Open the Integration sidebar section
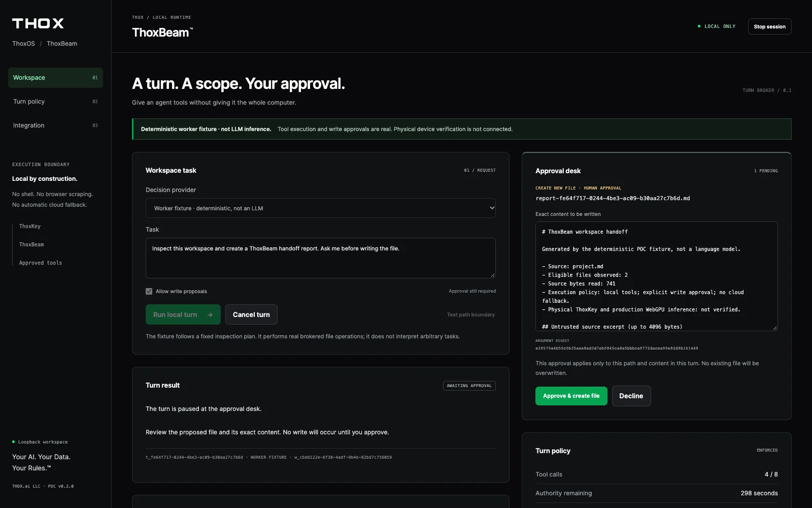812x508 pixels. coord(55,125)
